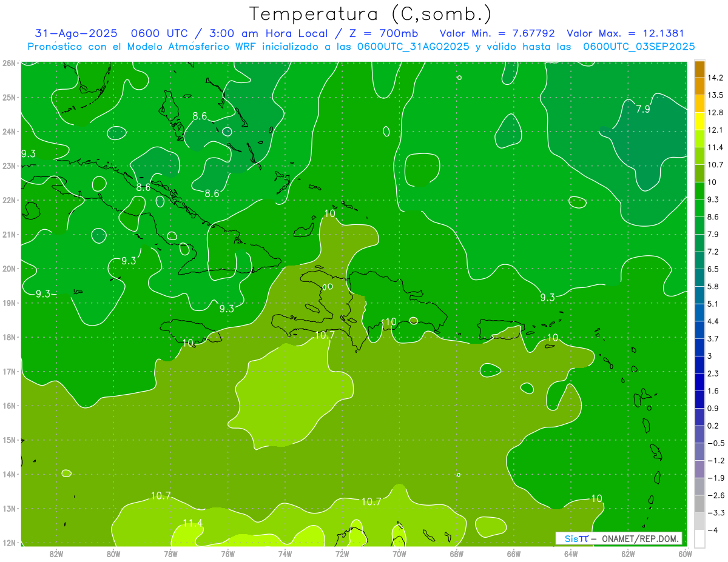Click the 78W longitude axis label
This screenshot has width=728, height=562.
(x=170, y=553)
